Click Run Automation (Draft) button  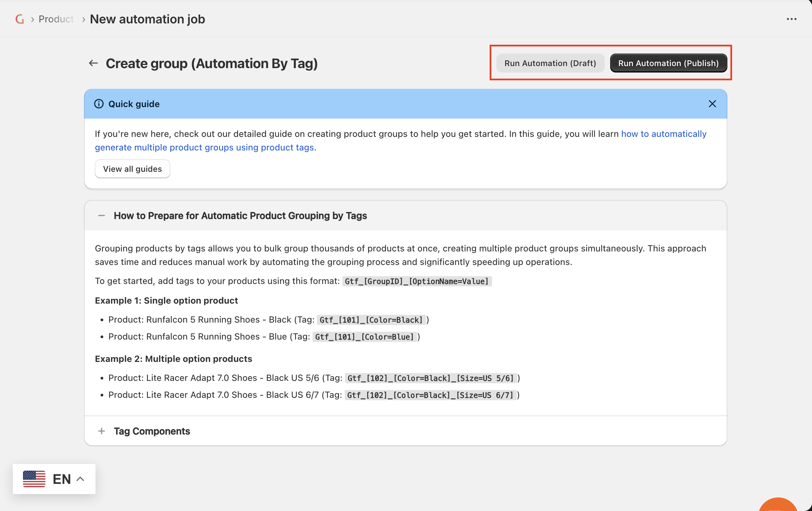click(x=550, y=63)
